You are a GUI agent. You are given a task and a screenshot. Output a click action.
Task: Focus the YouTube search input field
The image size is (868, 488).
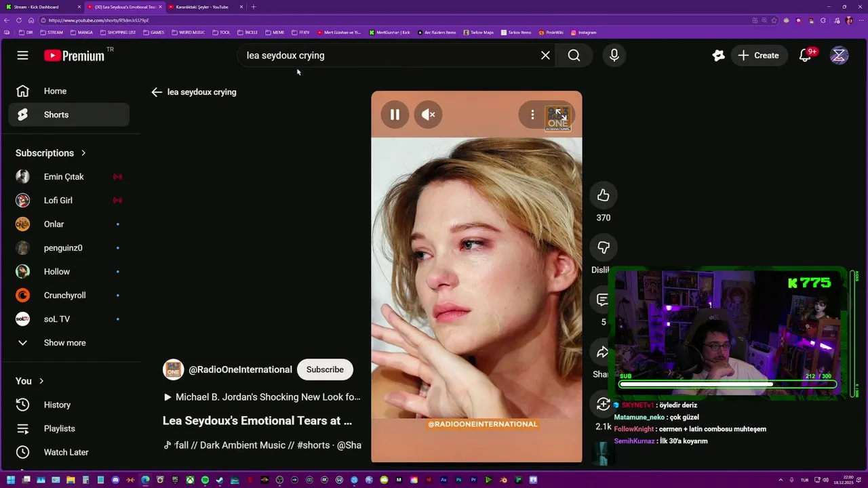click(x=390, y=56)
